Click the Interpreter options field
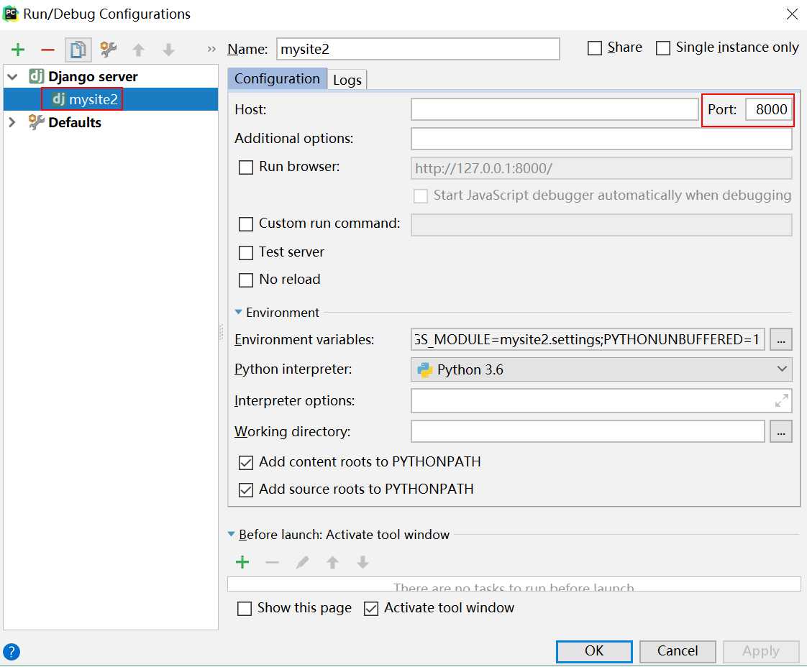The width and height of the screenshot is (807, 672). point(601,400)
